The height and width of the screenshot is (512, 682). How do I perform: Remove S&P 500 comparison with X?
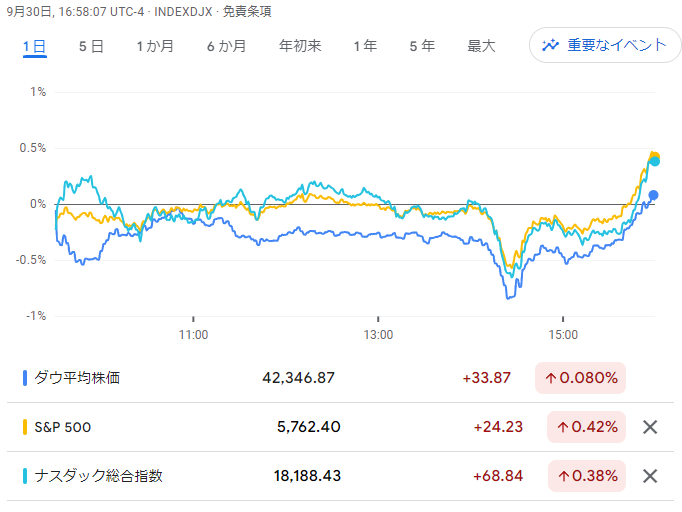coord(650,427)
